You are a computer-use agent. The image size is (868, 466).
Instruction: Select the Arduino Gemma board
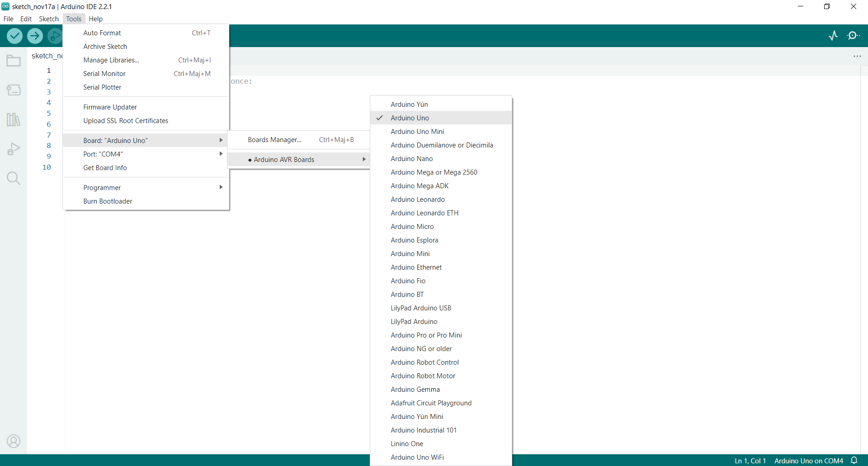pos(441,390)
